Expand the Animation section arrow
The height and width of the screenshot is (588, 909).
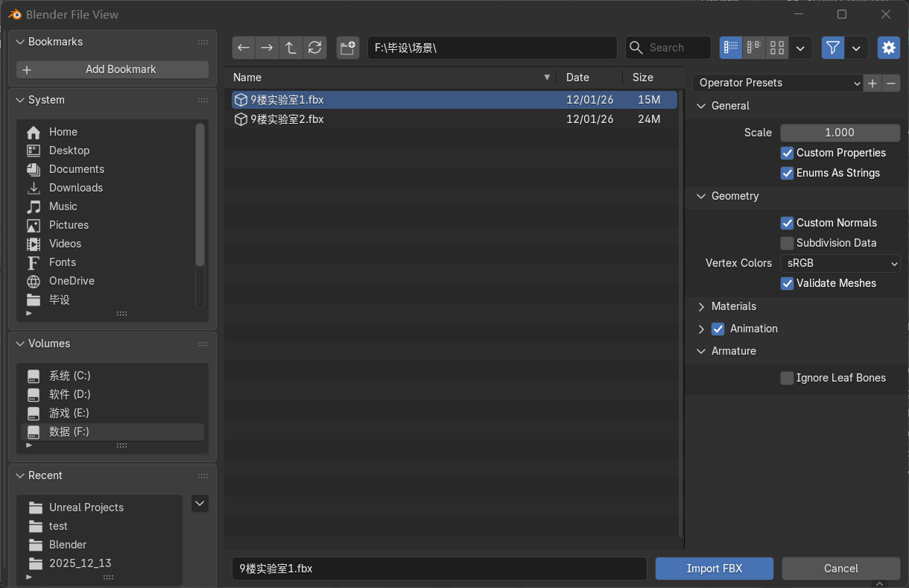pyautogui.click(x=701, y=329)
